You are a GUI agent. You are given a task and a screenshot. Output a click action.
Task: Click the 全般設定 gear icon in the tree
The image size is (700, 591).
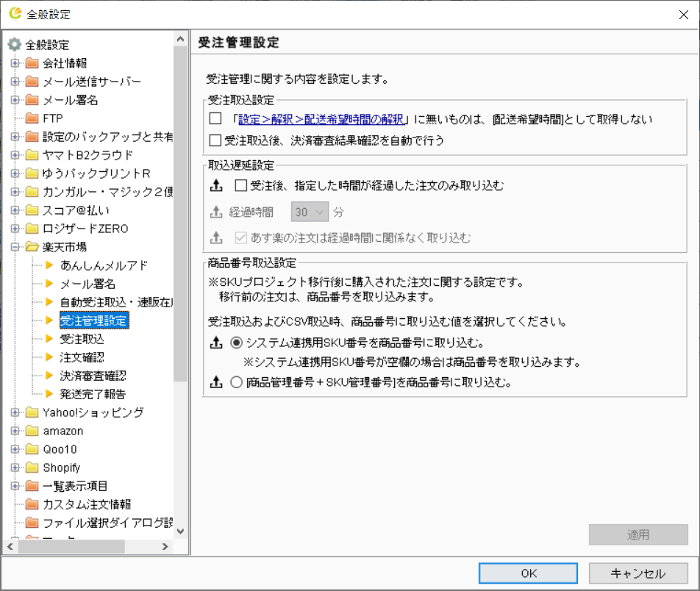point(14,45)
